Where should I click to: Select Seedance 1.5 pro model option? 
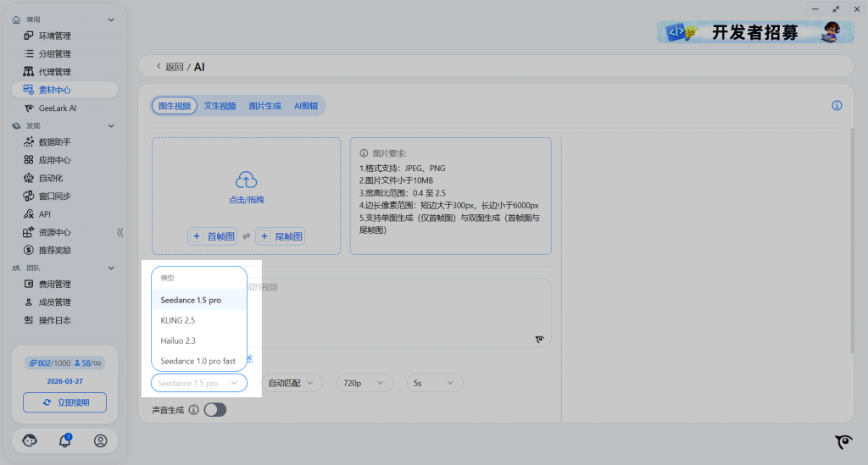191,301
